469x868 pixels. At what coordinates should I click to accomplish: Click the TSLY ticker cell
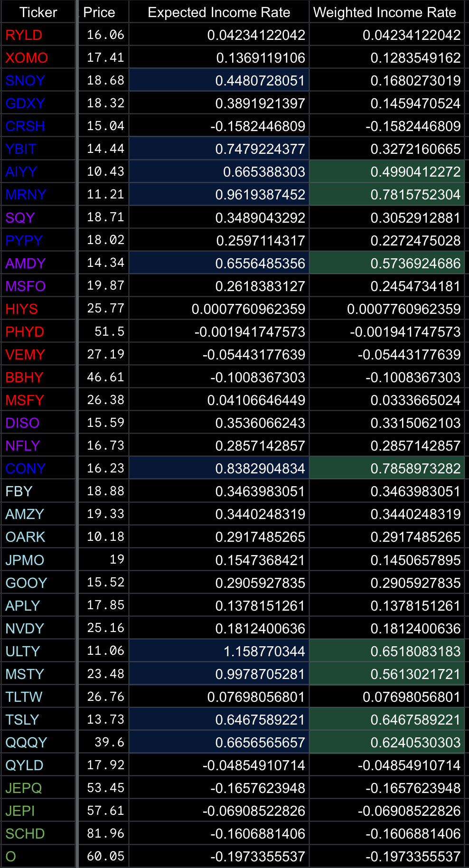(38, 719)
